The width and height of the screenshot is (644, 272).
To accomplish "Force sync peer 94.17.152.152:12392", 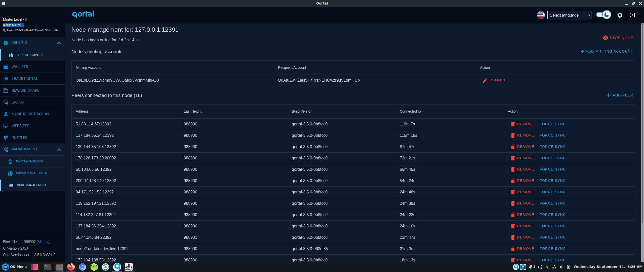I will 552,192.
